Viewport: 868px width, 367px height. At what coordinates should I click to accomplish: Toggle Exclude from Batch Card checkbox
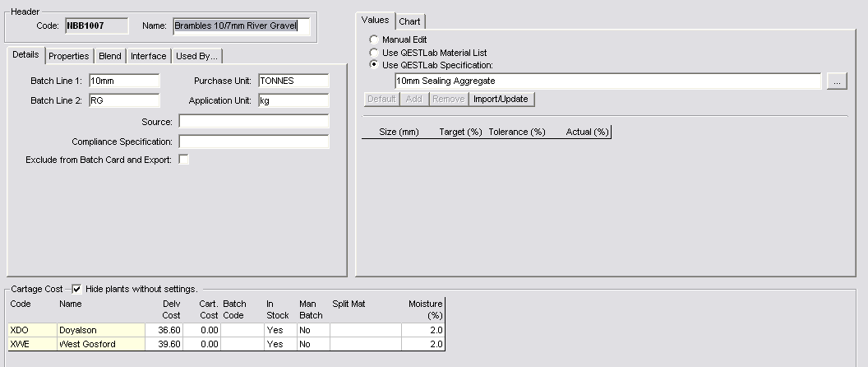[x=184, y=160]
